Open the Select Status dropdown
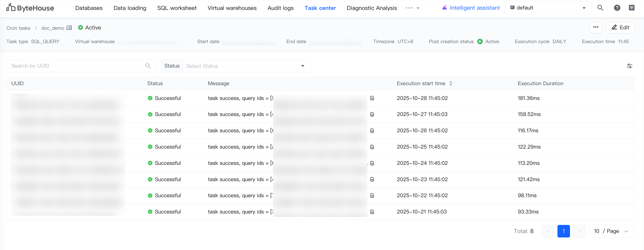 point(246,66)
